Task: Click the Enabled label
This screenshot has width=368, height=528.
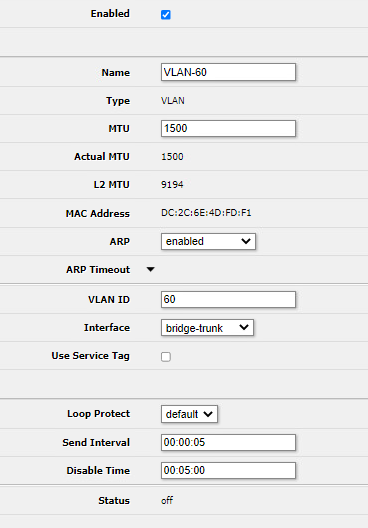Action: click(110, 13)
